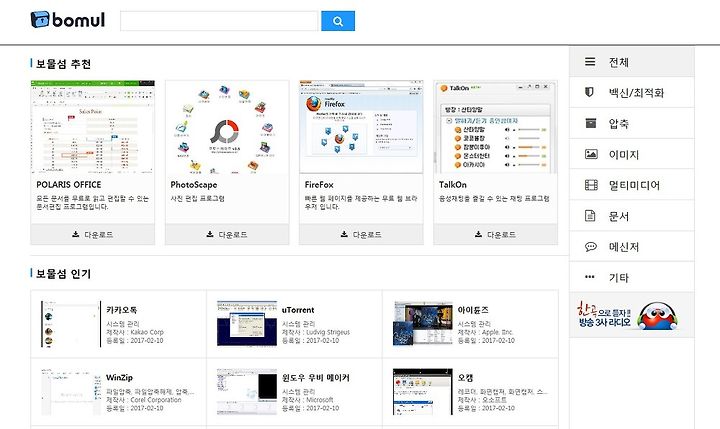720x429 pixels.
Task: Click the 아이튠즈 title
Action: pos(473,310)
